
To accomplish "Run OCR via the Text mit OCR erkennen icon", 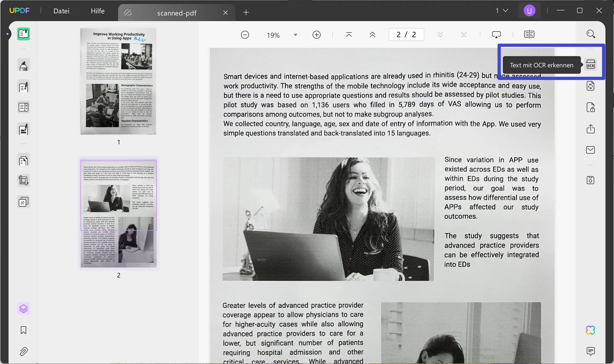I will 590,64.
